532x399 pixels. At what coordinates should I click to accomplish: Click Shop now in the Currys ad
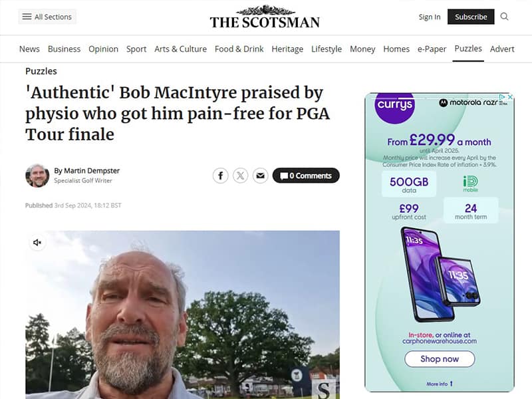coord(440,359)
